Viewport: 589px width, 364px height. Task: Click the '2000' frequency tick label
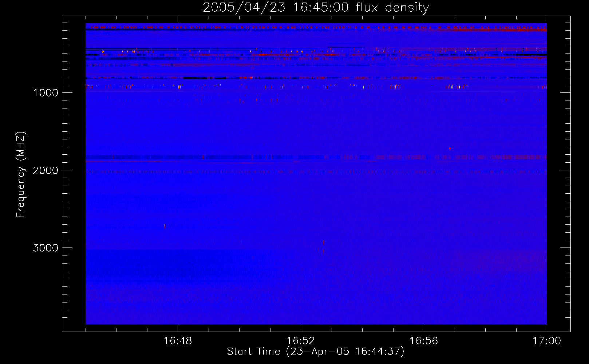point(46,170)
